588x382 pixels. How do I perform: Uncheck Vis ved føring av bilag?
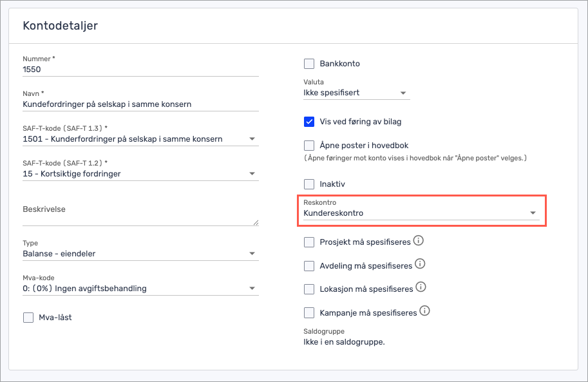click(309, 122)
